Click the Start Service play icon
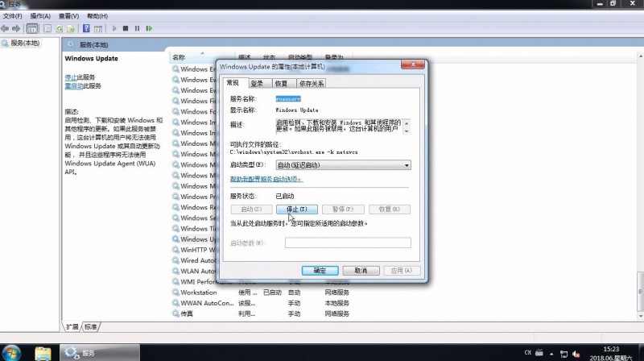Viewport: 644px width, 361px height. click(x=114, y=28)
